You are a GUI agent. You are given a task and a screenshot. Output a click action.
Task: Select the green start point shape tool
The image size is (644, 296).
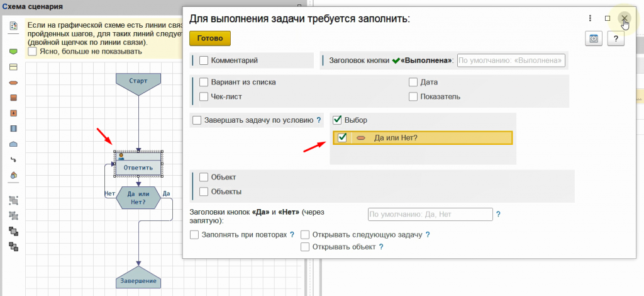coord(14,52)
